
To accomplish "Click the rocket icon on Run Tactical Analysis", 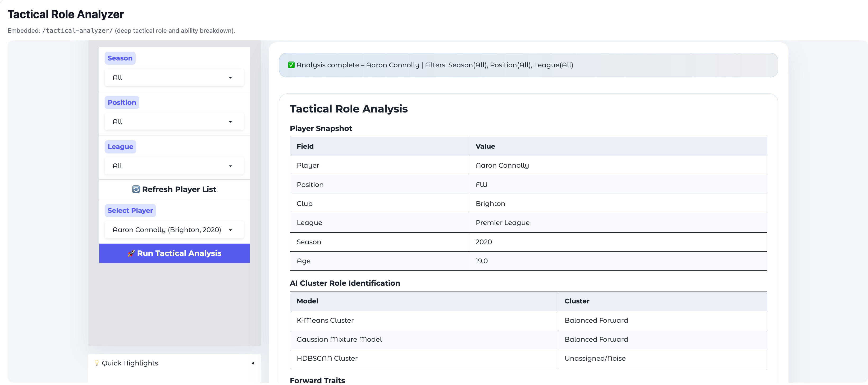I will 131,253.
